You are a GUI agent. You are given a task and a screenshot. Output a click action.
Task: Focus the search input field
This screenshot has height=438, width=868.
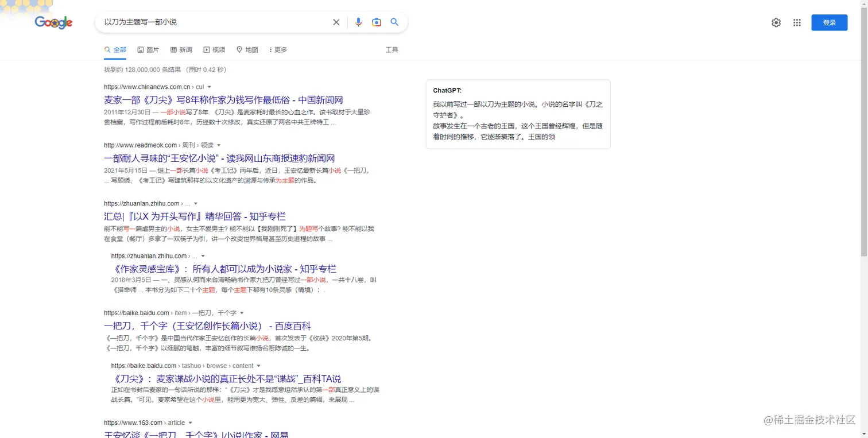(215, 22)
